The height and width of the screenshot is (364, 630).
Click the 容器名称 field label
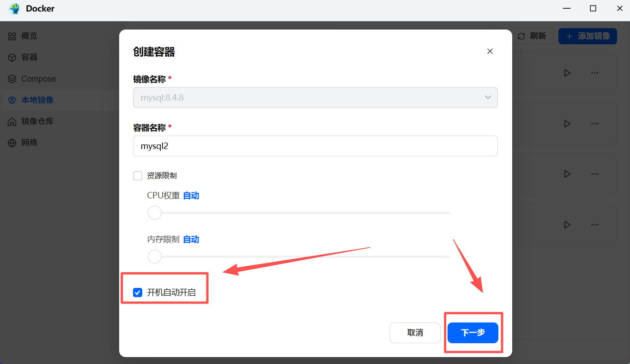click(x=149, y=127)
